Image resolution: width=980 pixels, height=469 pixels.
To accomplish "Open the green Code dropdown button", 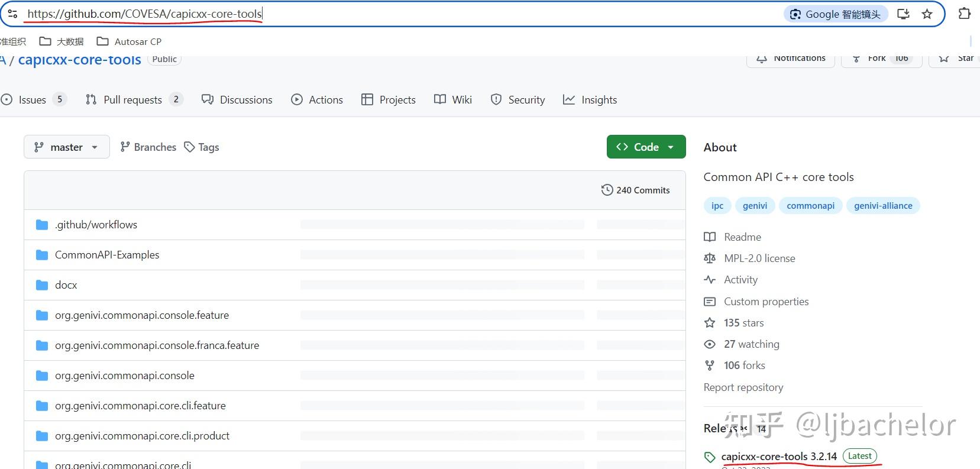I will [646, 147].
